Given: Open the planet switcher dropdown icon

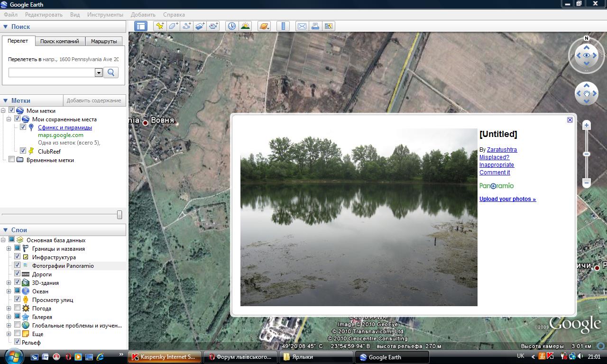Looking at the screenshot, I should coord(264,26).
